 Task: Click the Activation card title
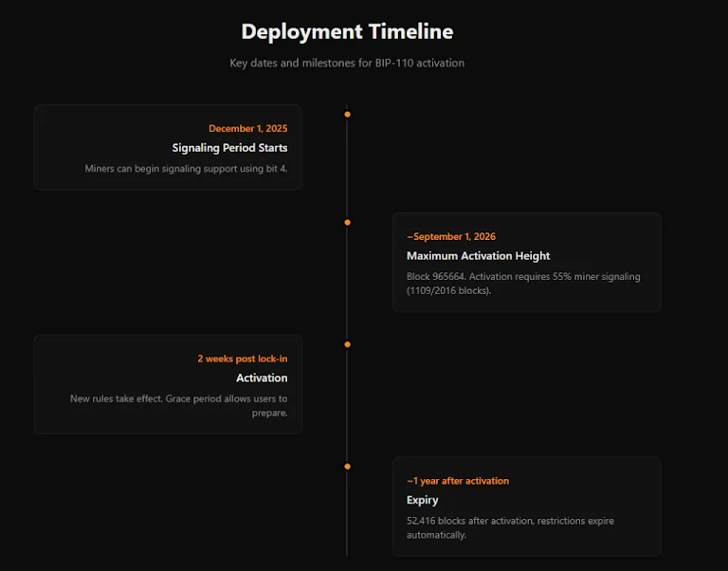click(x=262, y=378)
